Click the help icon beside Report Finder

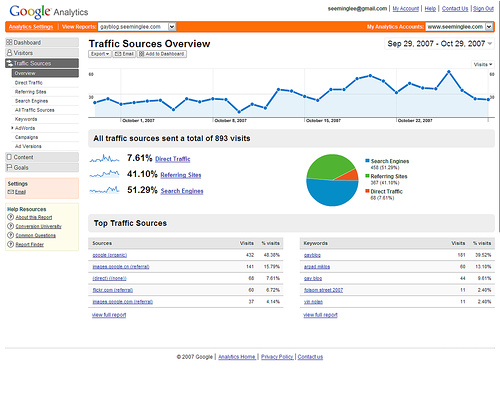[x=11, y=244]
